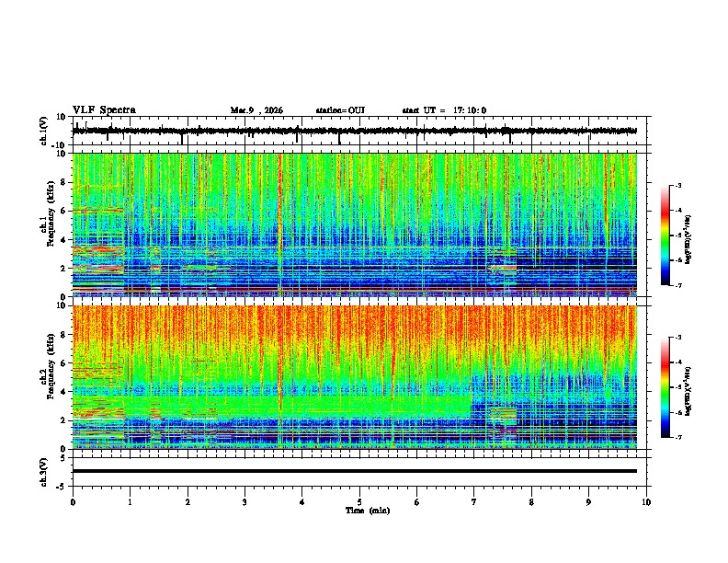Screen dimensions: 728x563
Task: Click the thick black ch.3 voltage trace
Action: pos(354,471)
